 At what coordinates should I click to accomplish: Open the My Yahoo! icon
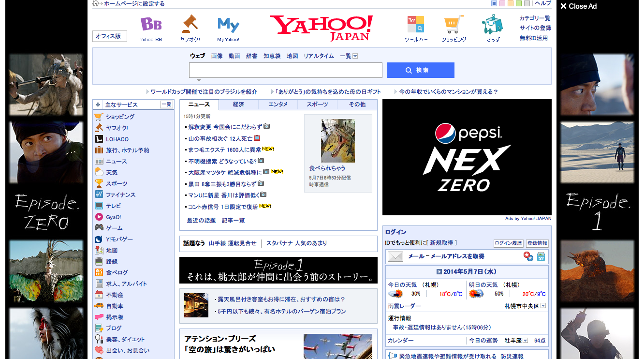click(x=228, y=24)
